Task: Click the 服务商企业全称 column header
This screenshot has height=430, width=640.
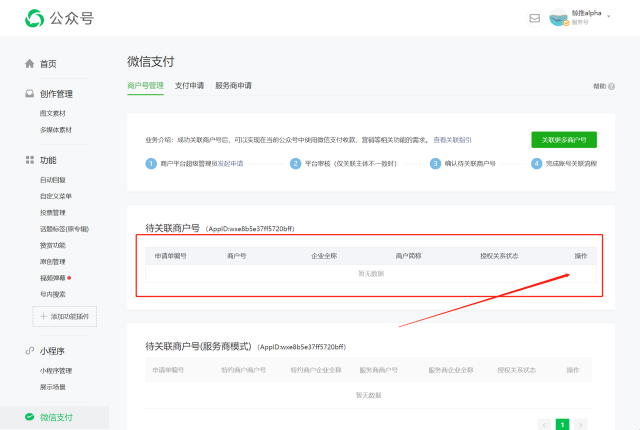Action: [x=451, y=370]
